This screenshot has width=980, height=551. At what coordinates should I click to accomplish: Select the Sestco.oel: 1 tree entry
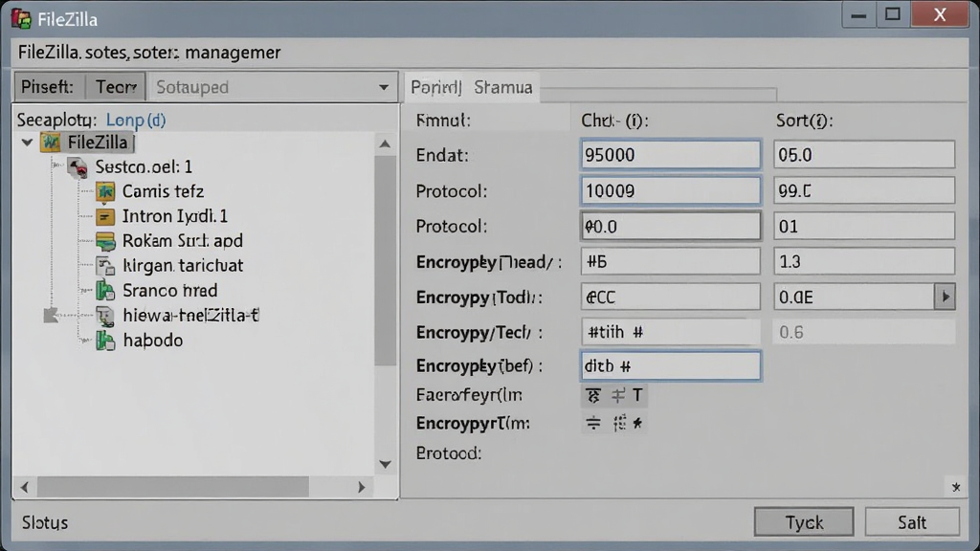[x=144, y=166]
